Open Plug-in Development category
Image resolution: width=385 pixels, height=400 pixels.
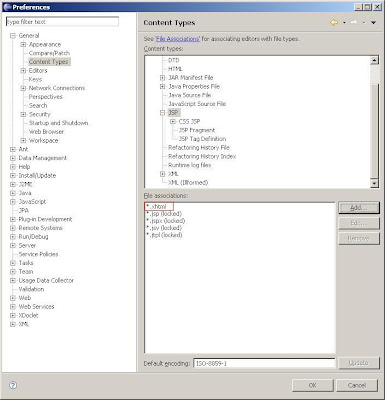click(x=45, y=219)
